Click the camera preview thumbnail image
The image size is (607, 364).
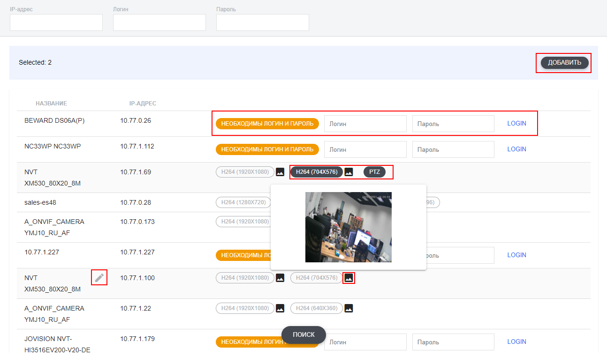348,227
